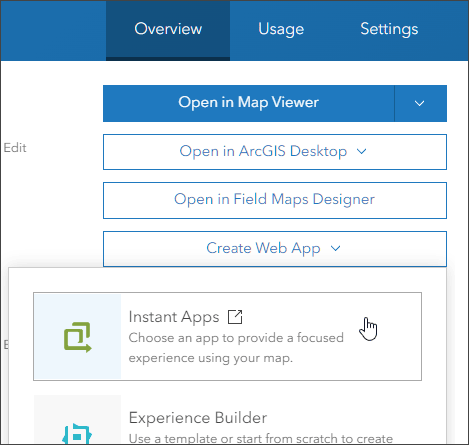The image size is (469, 445).
Task: Collapse the Create Web App dropdown
Action: click(275, 249)
